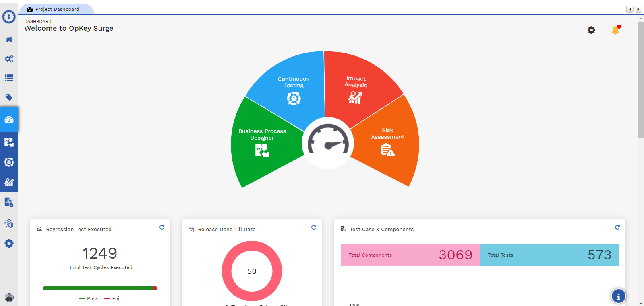Open the puzzle piece Business Process sidebar icon
The image size is (644, 306).
click(9, 142)
